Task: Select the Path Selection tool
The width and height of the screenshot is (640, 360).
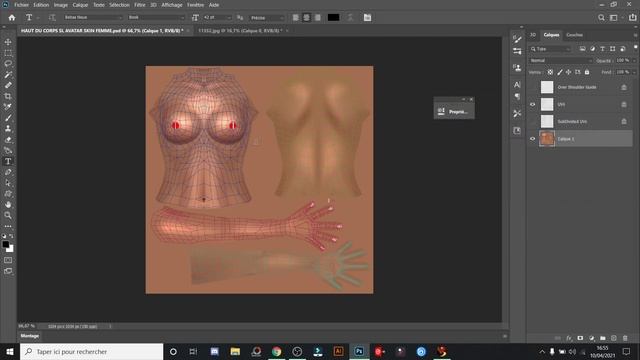Action: [x=8, y=183]
